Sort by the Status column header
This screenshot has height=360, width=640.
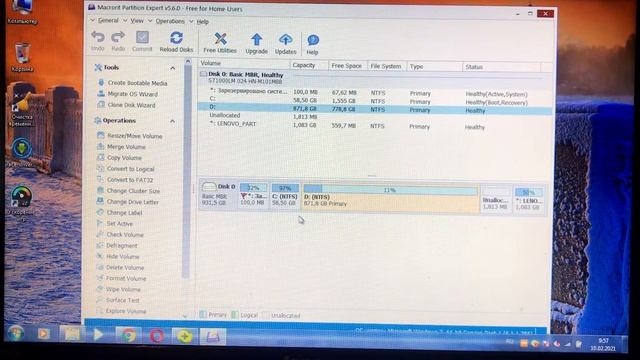[502, 67]
